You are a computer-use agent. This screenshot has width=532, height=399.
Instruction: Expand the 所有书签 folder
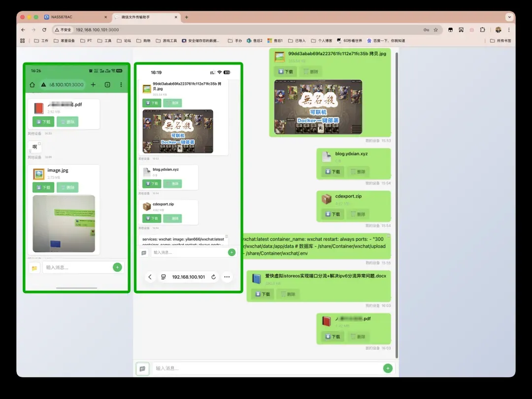coord(500,41)
